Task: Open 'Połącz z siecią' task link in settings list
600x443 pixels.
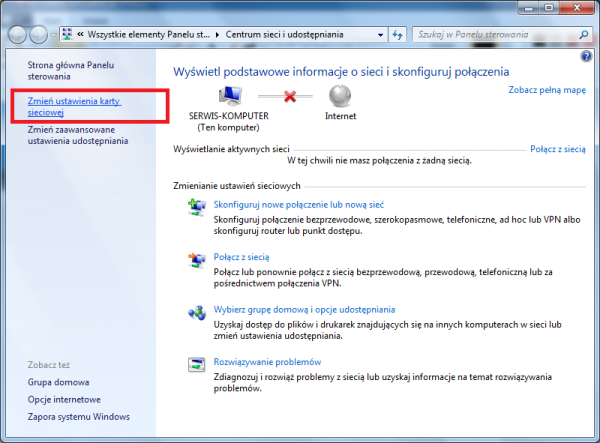Action: (241, 257)
